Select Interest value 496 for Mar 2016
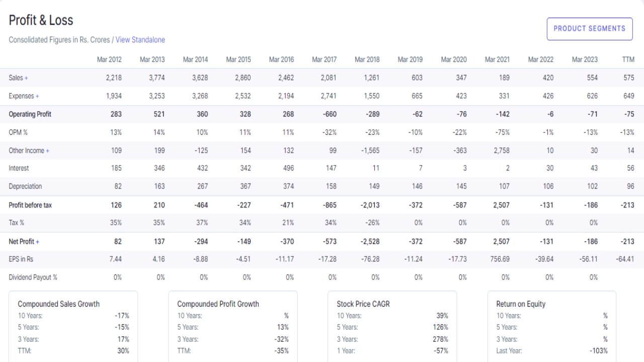Viewport: 644px width, 362px height. point(288,168)
